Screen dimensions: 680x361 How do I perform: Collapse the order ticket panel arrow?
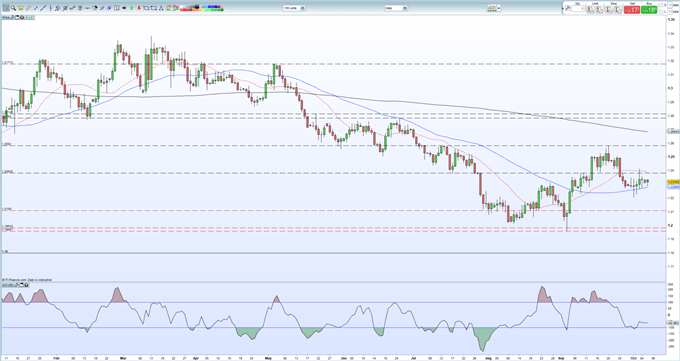[562, 8]
